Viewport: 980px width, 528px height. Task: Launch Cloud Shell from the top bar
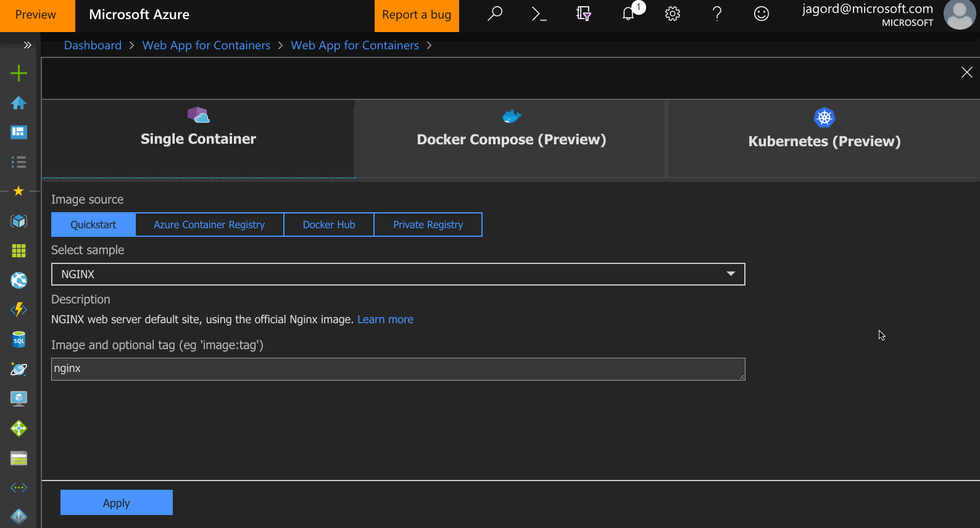pyautogui.click(x=539, y=14)
